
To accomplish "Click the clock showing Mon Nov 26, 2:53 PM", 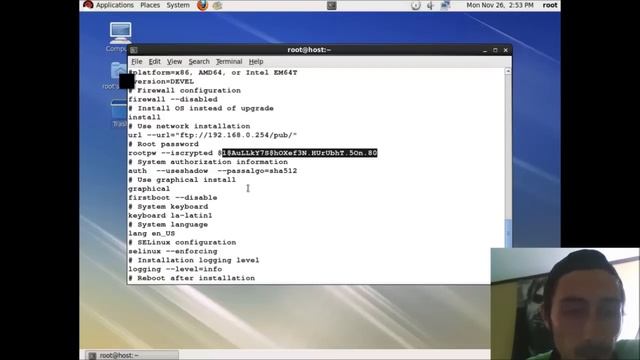I will pos(500,5).
